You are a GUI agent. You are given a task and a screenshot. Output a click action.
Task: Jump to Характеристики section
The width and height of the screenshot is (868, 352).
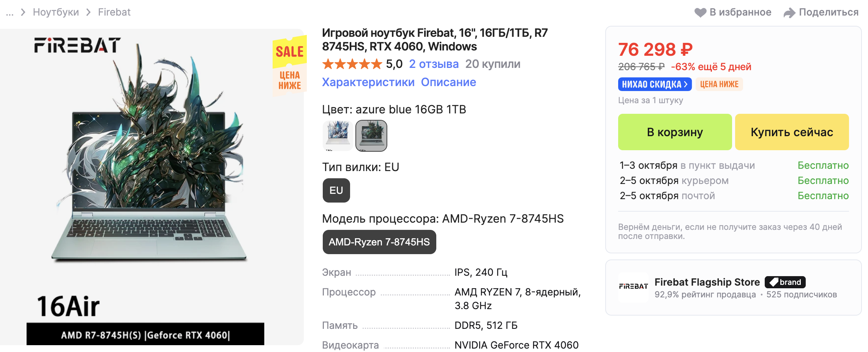(368, 82)
